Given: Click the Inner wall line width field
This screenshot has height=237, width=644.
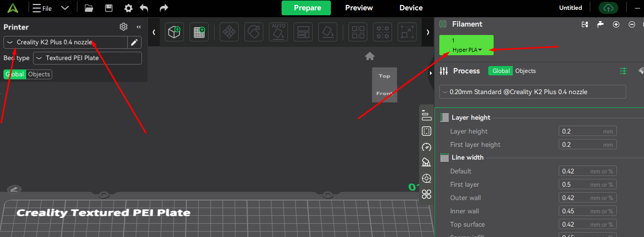Looking at the screenshot, I should (588, 211).
